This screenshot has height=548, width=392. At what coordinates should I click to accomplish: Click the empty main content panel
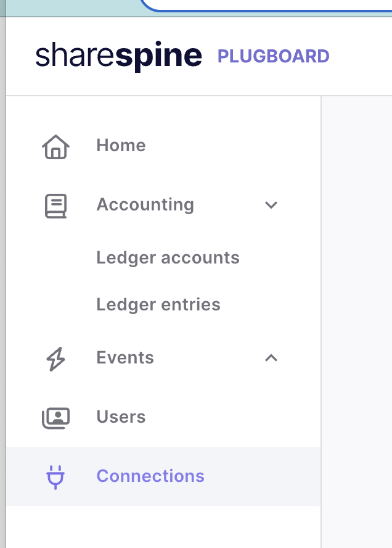click(357, 322)
